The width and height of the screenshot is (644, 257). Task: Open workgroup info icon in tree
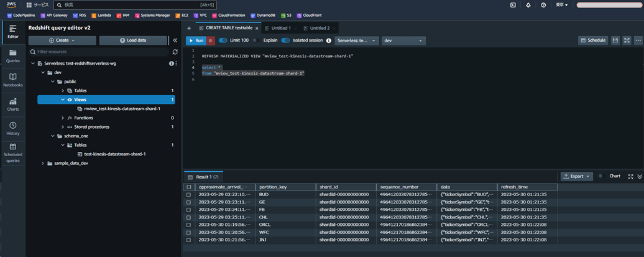[172, 63]
